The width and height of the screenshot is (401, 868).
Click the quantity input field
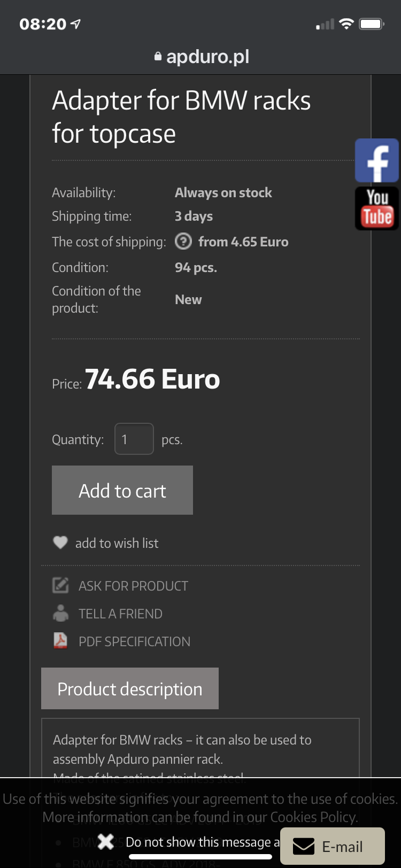pyautogui.click(x=134, y=439)
